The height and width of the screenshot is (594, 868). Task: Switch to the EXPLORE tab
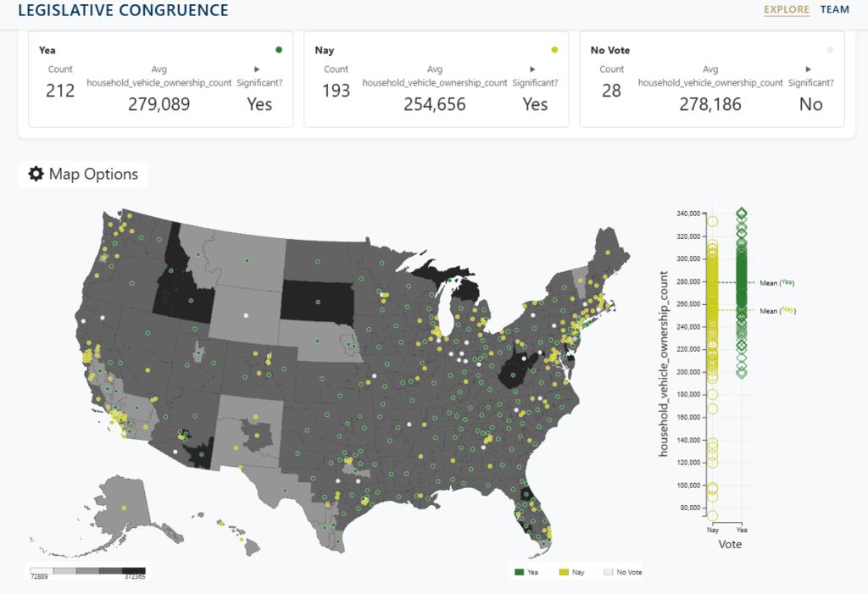coord(786,10)
